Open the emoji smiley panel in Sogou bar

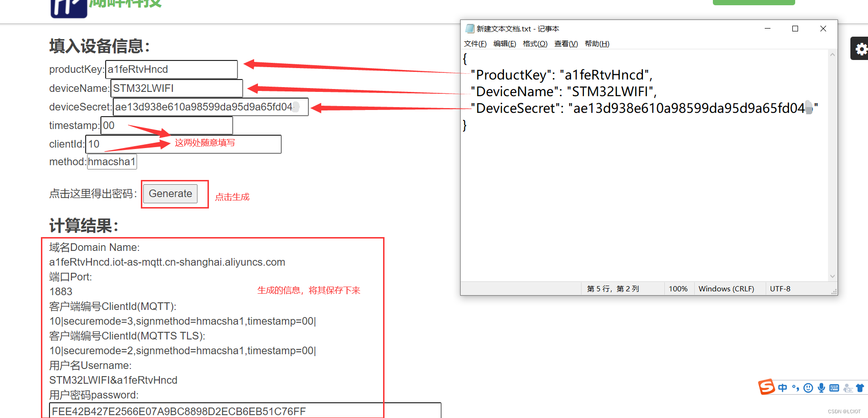pos(808,388)
